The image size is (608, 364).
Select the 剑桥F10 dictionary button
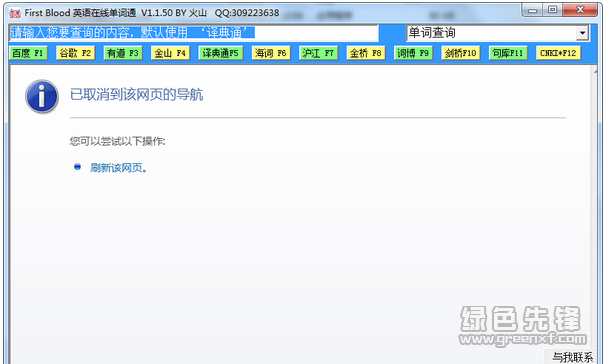[x=461, y=53]
